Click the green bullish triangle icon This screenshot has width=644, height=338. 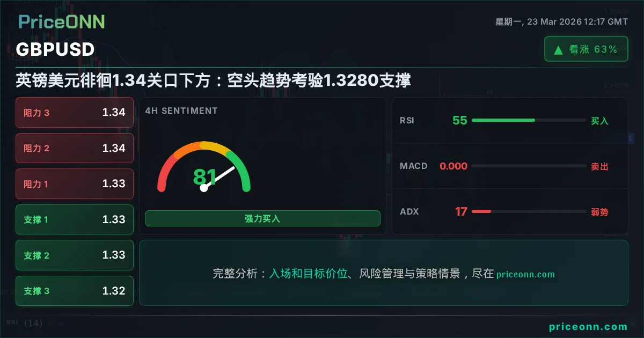[x=558, y=50]
